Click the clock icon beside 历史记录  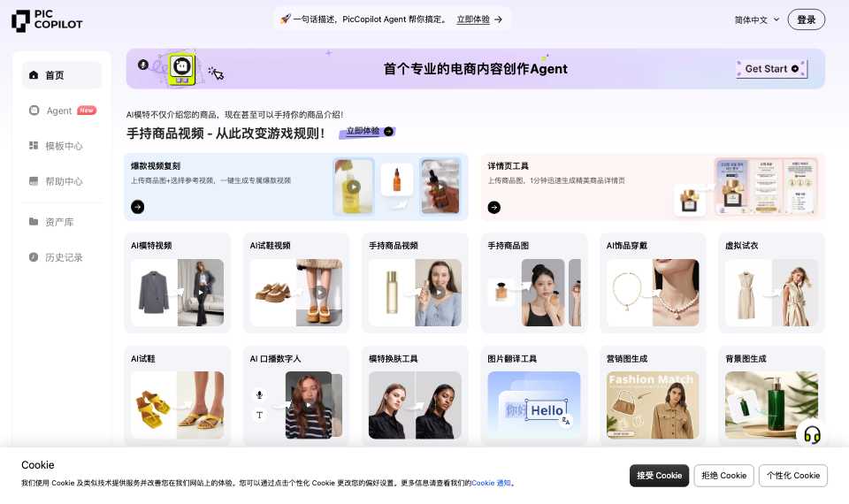click(x=34, y=257)
